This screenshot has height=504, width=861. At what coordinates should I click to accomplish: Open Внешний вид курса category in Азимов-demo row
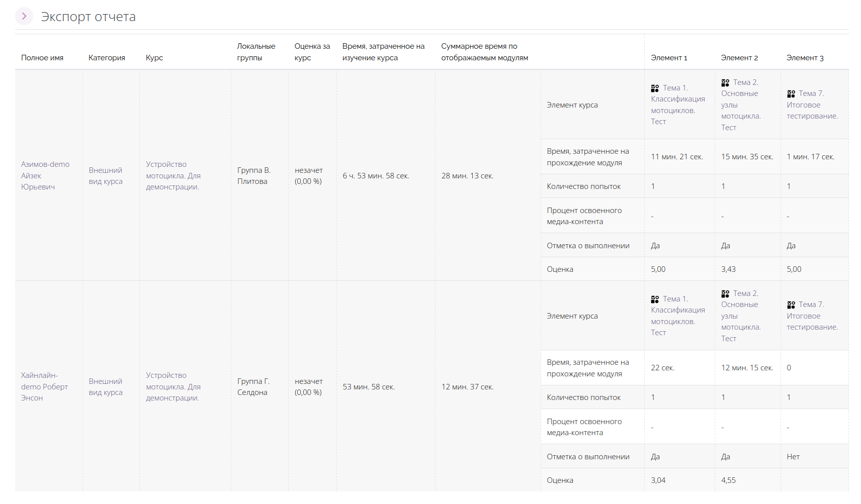click(x=106, y=176)
